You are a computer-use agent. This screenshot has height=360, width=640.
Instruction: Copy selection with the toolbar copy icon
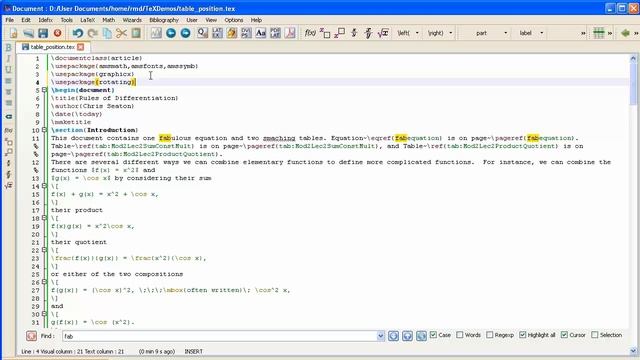click(107, 33)
